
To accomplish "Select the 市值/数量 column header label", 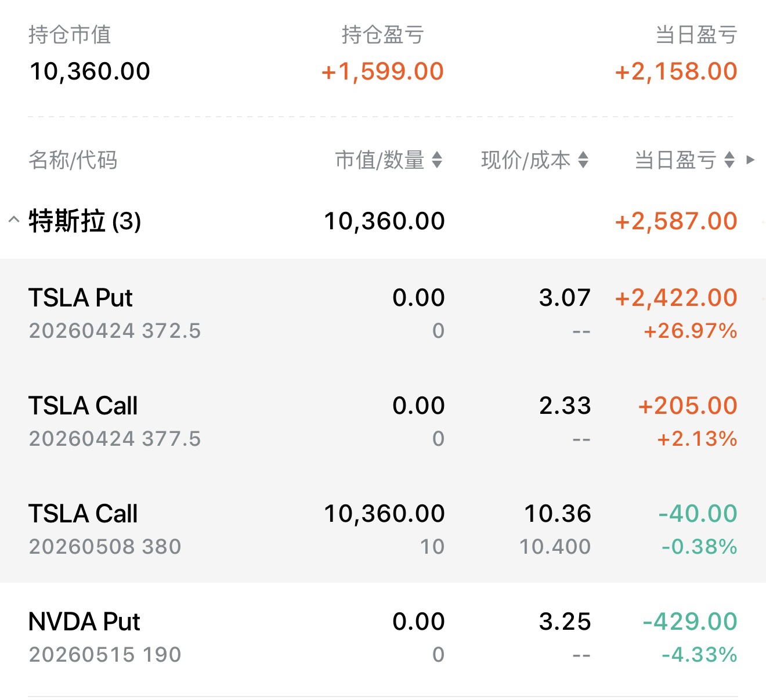I will click(380, 160).
